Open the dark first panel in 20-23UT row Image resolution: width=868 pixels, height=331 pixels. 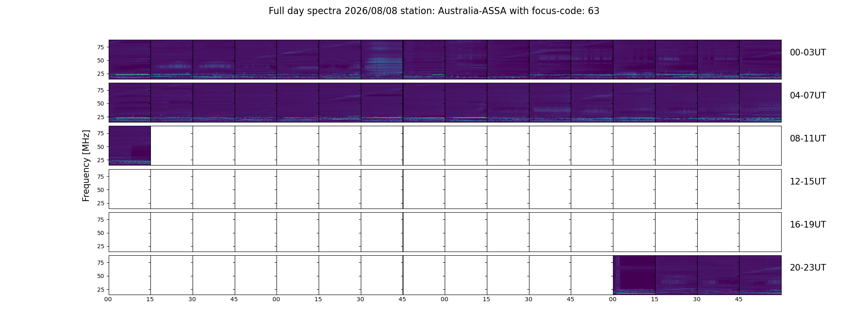[634, 275]
